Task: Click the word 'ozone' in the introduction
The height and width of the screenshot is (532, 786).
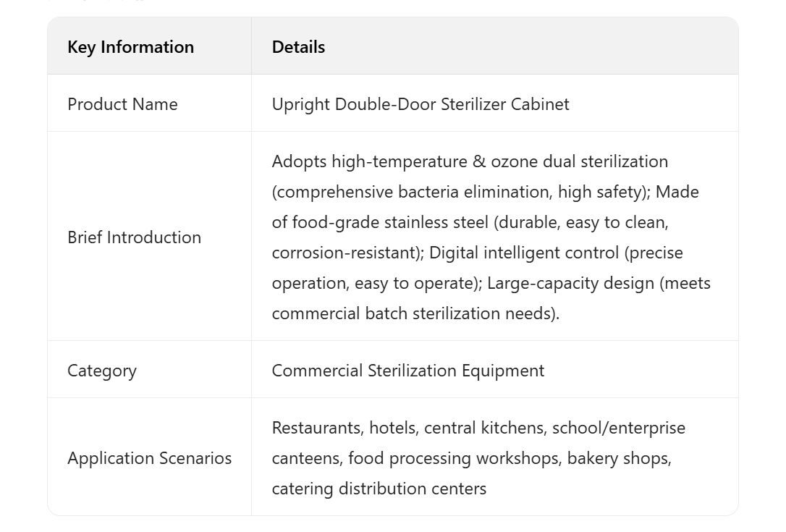Action: click(x=515, y=161)
